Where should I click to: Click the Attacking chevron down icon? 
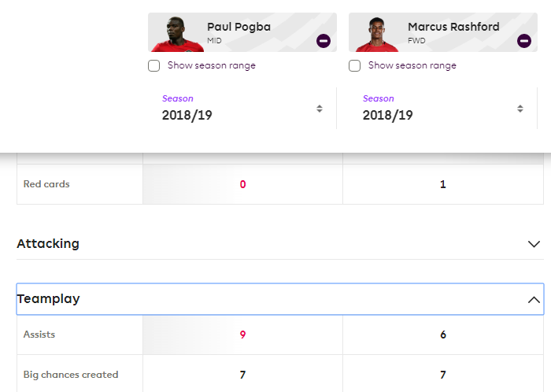click(534, 244)
